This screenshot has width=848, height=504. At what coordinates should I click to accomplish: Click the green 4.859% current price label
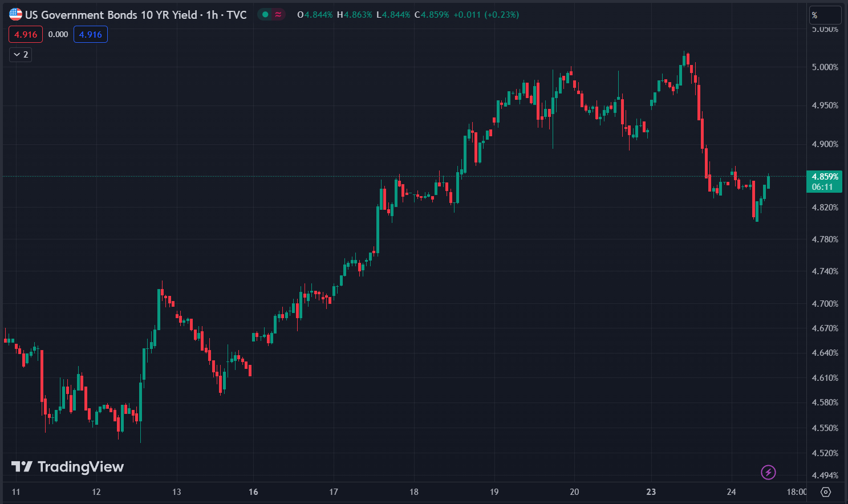824,181
